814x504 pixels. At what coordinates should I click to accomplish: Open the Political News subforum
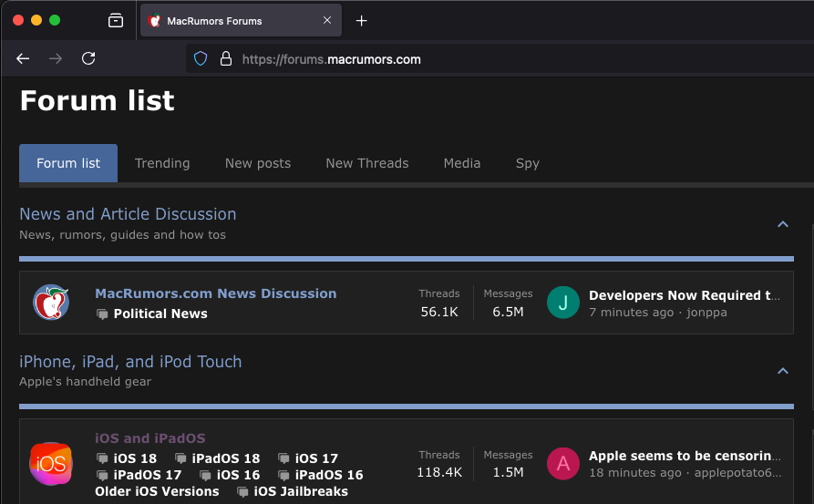160,314
